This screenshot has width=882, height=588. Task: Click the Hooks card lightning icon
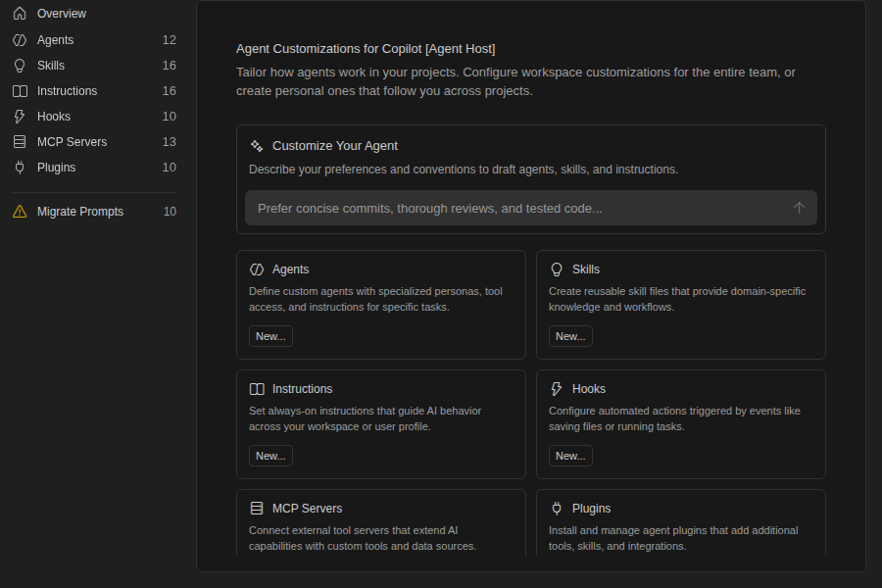pos(557,389)
